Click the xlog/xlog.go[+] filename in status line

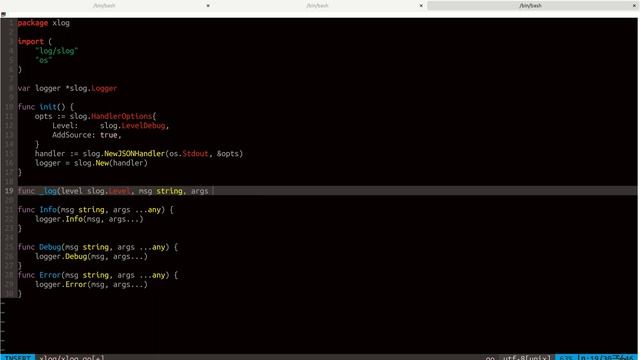pos(71,358)
